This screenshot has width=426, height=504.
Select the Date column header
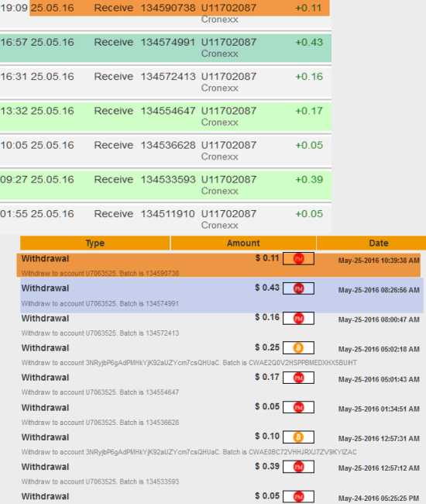point(372,243)
